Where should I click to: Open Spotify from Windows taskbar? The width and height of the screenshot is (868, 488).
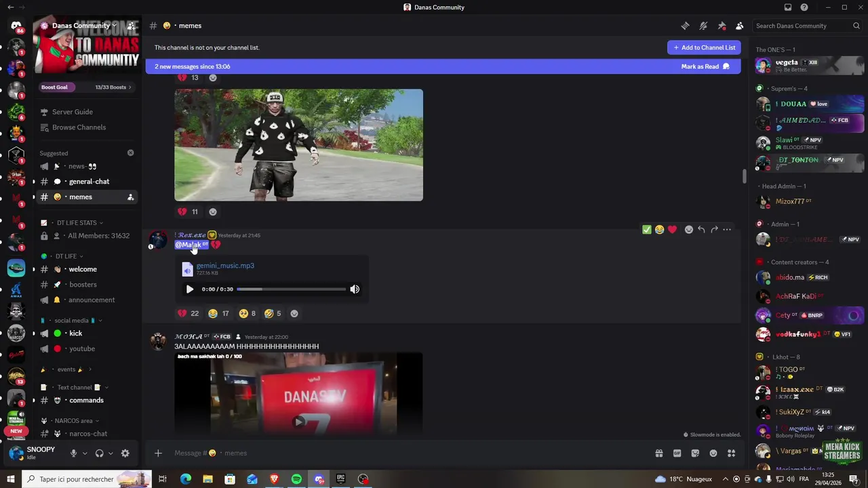(x=296, y=479)
